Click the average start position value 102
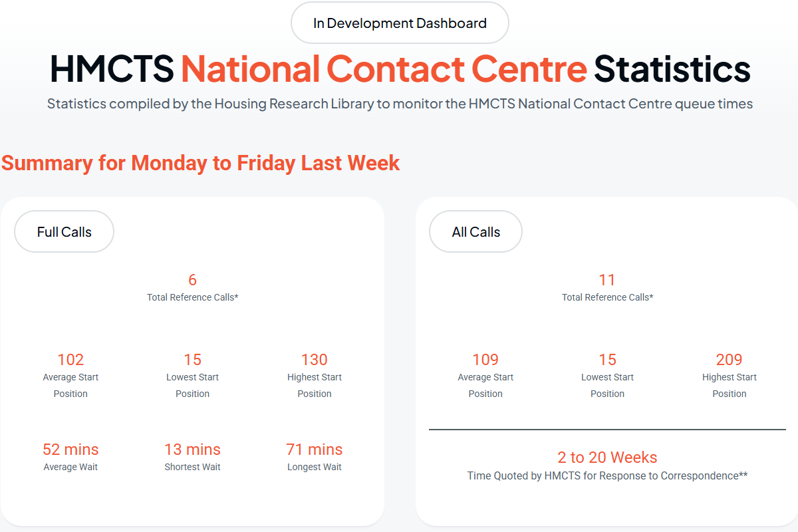798x532 pixels. click(70, 360)
